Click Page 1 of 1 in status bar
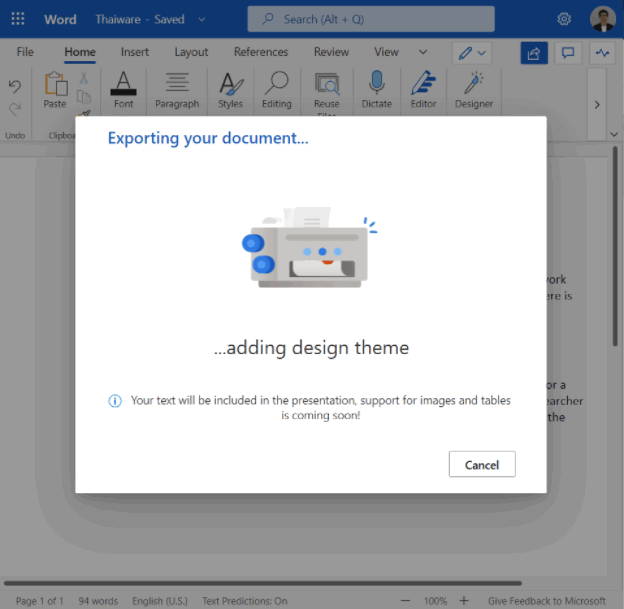Image resolution: width=624 pixels, height=609 pixels. tap(39, 601)
